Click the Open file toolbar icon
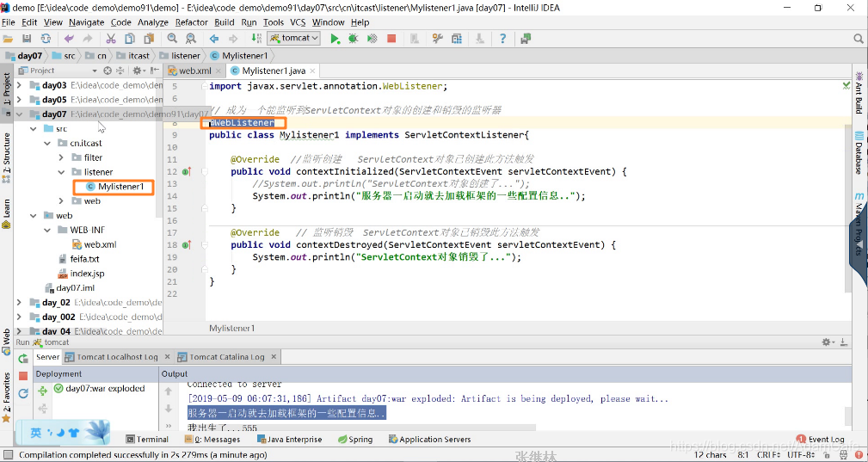868x462 pixels. coord(8,39)
